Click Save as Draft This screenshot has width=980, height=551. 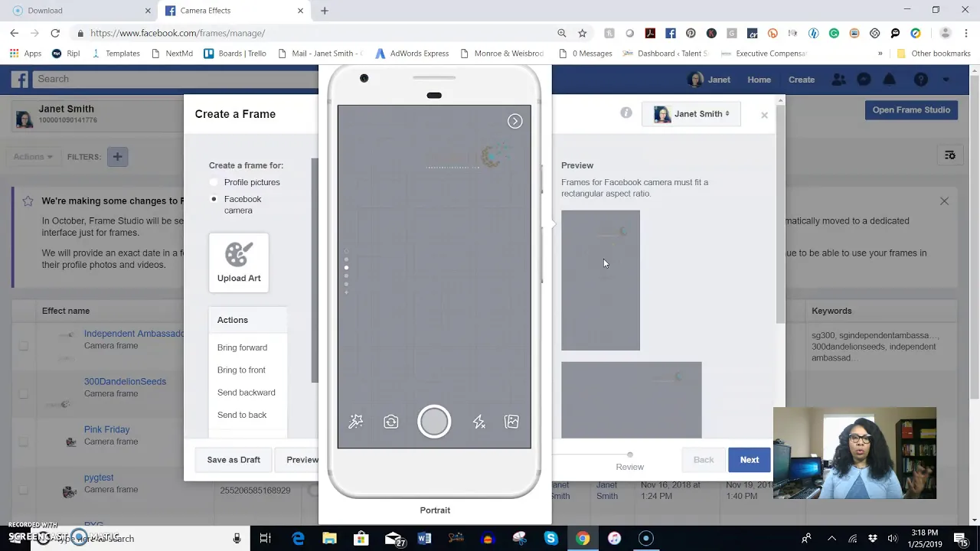(234, 460)
